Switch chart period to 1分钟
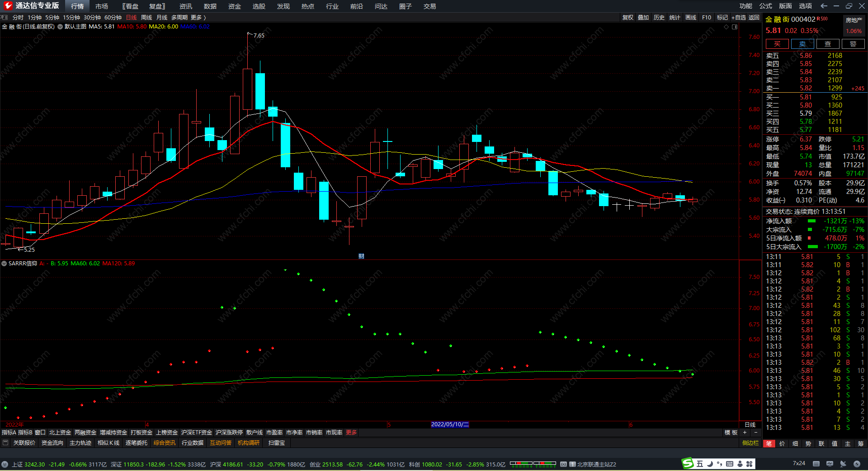This screenshot has height=471, width=868. [35, 18]
